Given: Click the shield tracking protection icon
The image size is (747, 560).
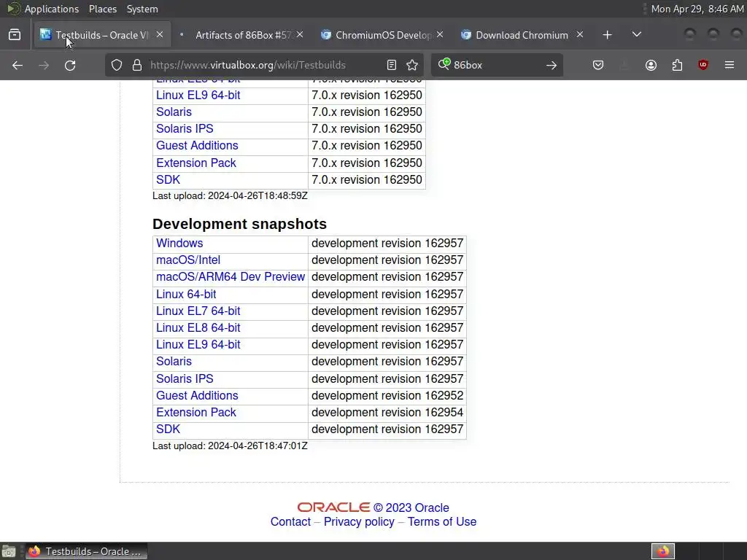Looking at the screenshot, I should pyautogui.click(x=117, y=65).
